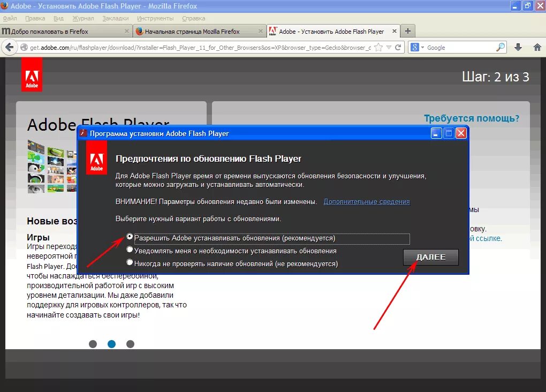This screenshot has height=392, width=546.
Task: Minimize the Firefox window
Action: click(515, 5)
